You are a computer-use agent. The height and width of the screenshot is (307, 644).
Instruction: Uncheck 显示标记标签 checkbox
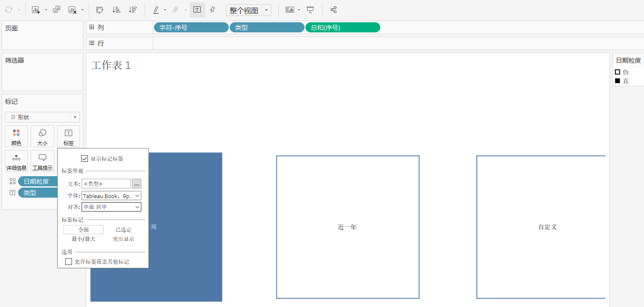click(x=85, y=159)
